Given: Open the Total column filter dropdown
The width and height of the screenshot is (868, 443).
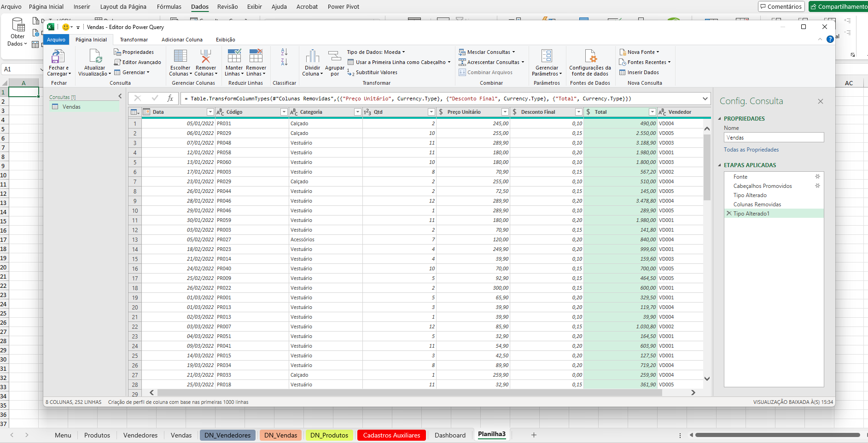Looking at the screenshot, I should pyautogui.click(x=652, y=112).
